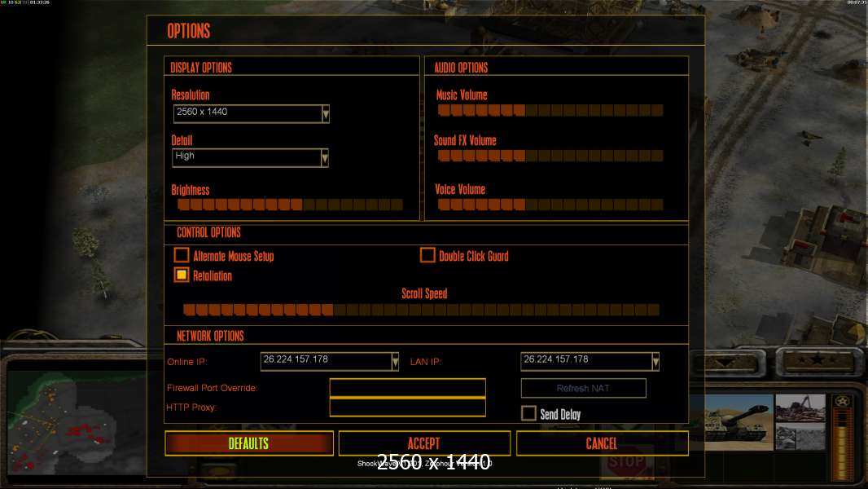Open the Resolution dropdown arrow
868x489 pixels.
326,113
